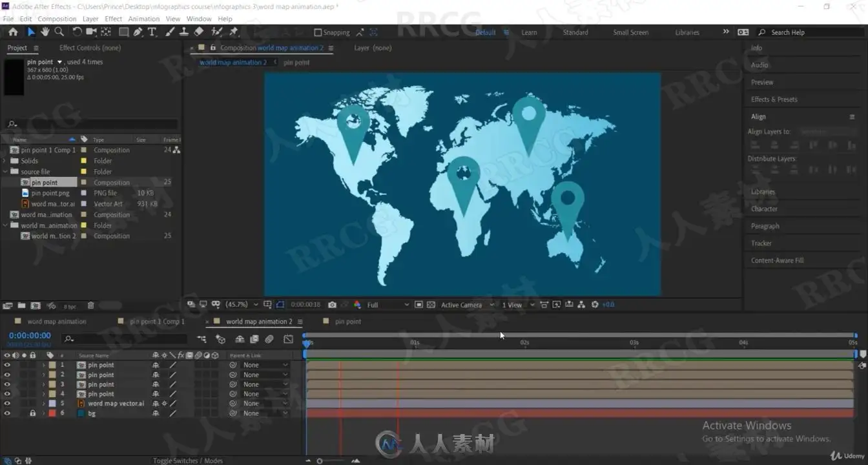Open Parent dropdown for layer 2 pin point
868x465 pixels.
coord(265,375)
